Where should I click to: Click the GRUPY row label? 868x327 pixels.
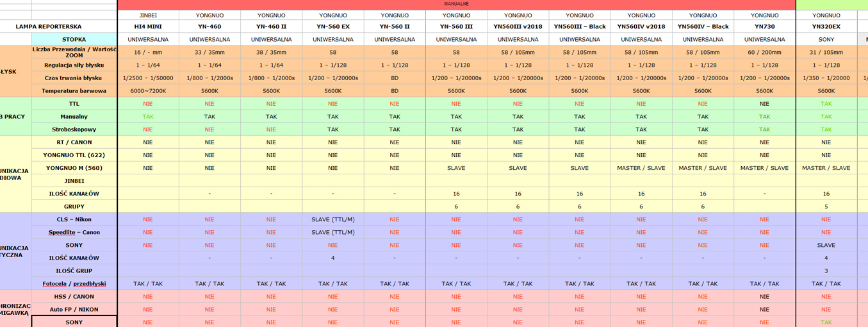(74, 206)
